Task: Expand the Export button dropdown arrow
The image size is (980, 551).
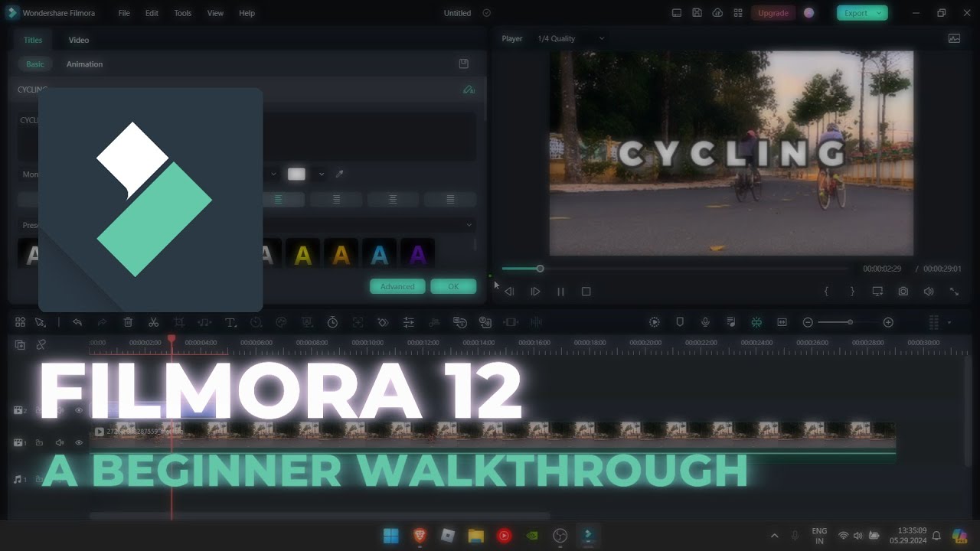Action: click(879, 13)
